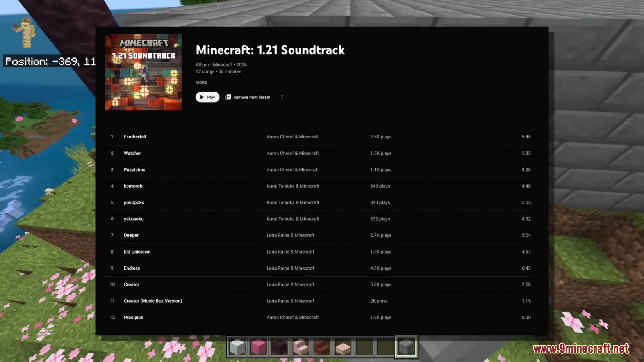Open artist link for the Watcher track
This screenshot has height=362, width=644.
(293, 153)
